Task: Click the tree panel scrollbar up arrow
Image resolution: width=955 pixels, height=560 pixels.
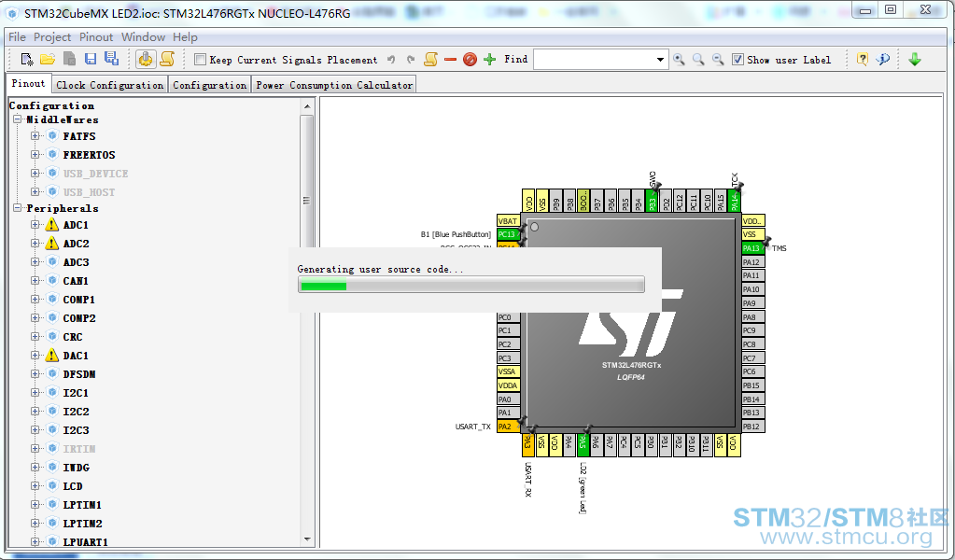Action: point(307,106)
